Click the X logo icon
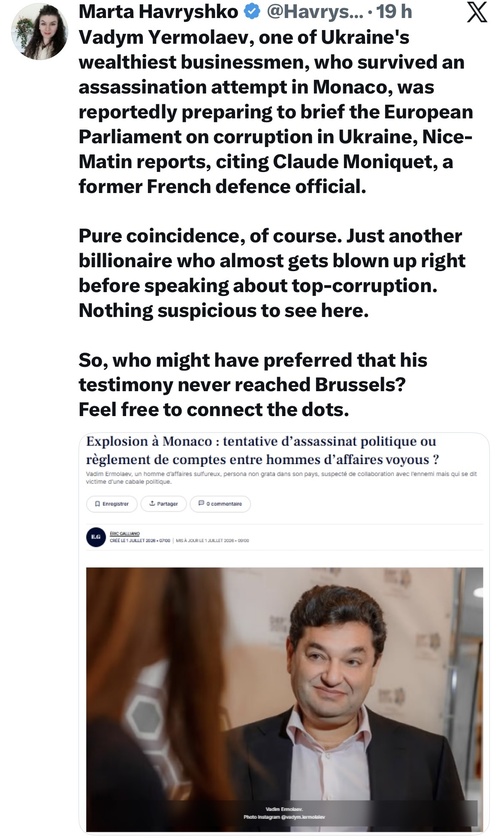 (476, 12)
